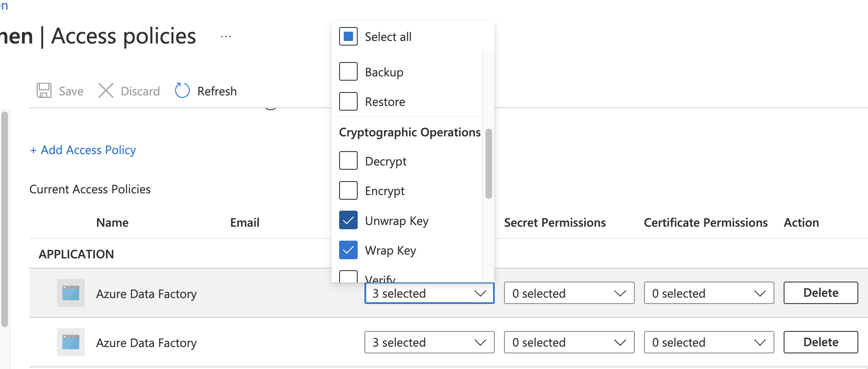Click the Add Access Policy link
This screenshot has width=868, height=369.
pos(83,150)
